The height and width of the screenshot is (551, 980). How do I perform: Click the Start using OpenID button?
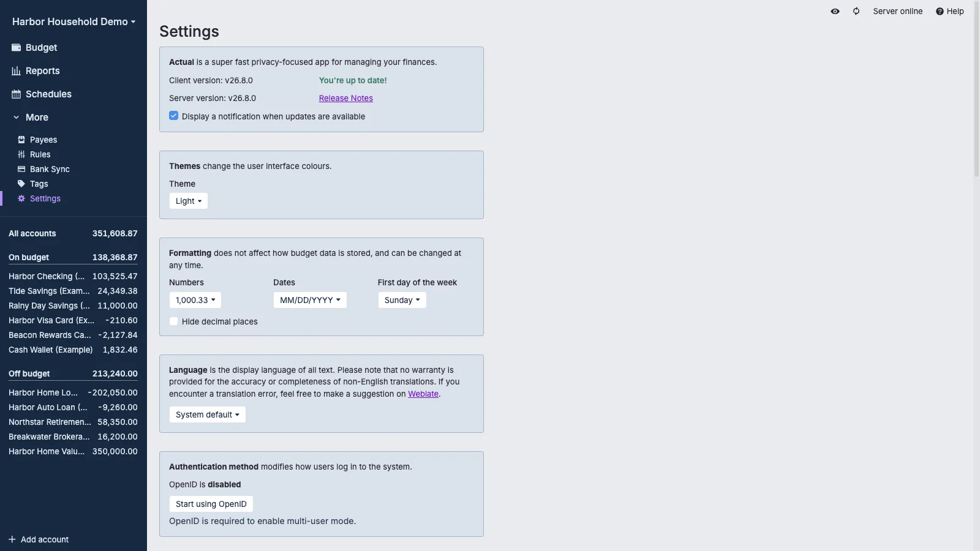pyautogui.click(x=211, y=504)
